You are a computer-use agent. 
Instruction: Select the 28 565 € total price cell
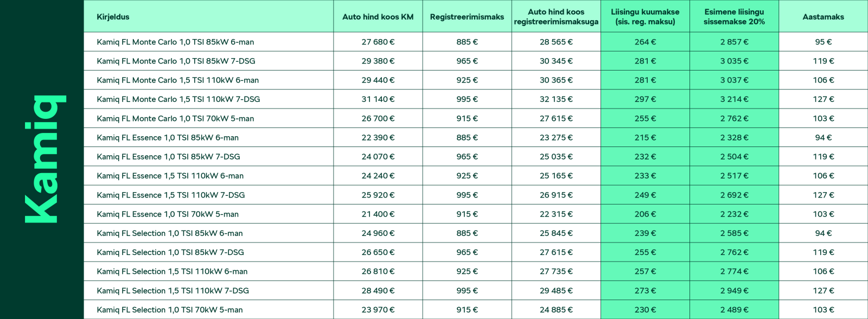tap(556, 42)
